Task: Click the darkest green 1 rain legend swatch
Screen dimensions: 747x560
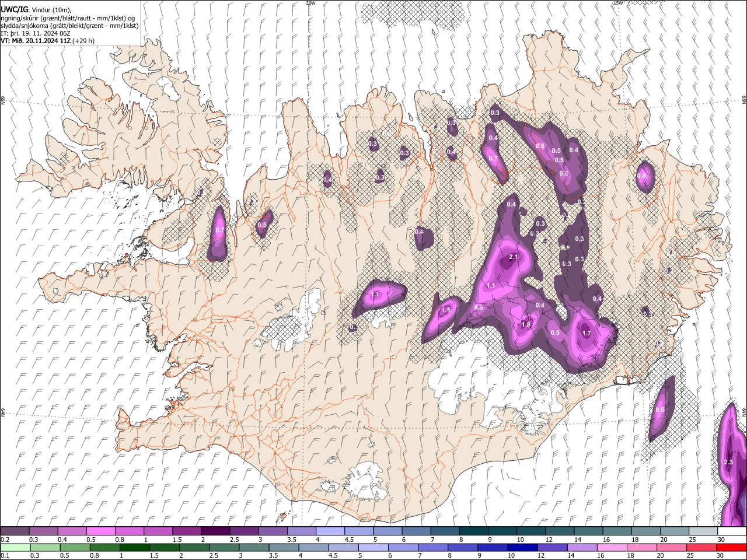Action: coord(134,547)
